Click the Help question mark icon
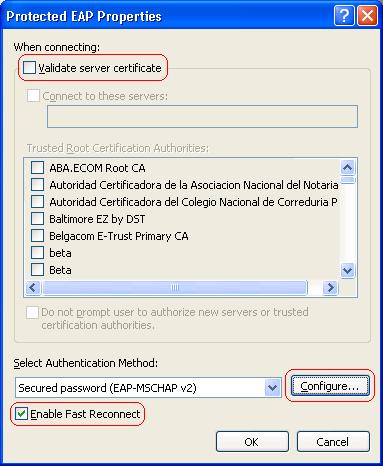The height and width of the screenshot is (466, 383). tap(344, 16)
